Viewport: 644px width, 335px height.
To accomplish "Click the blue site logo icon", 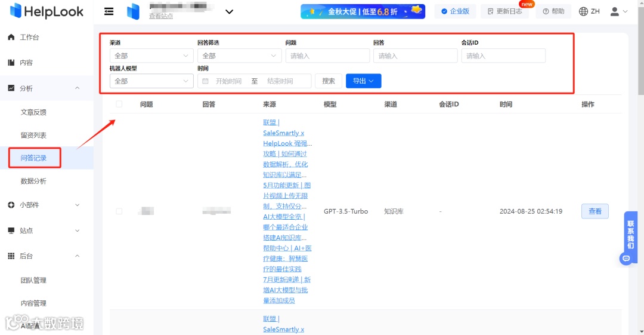I will tap(133, 11).
